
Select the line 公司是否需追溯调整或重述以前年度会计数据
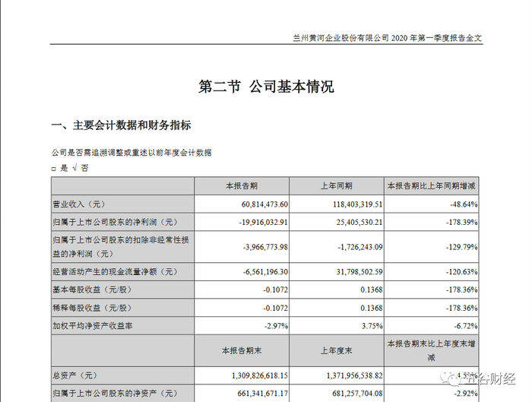click(x=131, y=153)
